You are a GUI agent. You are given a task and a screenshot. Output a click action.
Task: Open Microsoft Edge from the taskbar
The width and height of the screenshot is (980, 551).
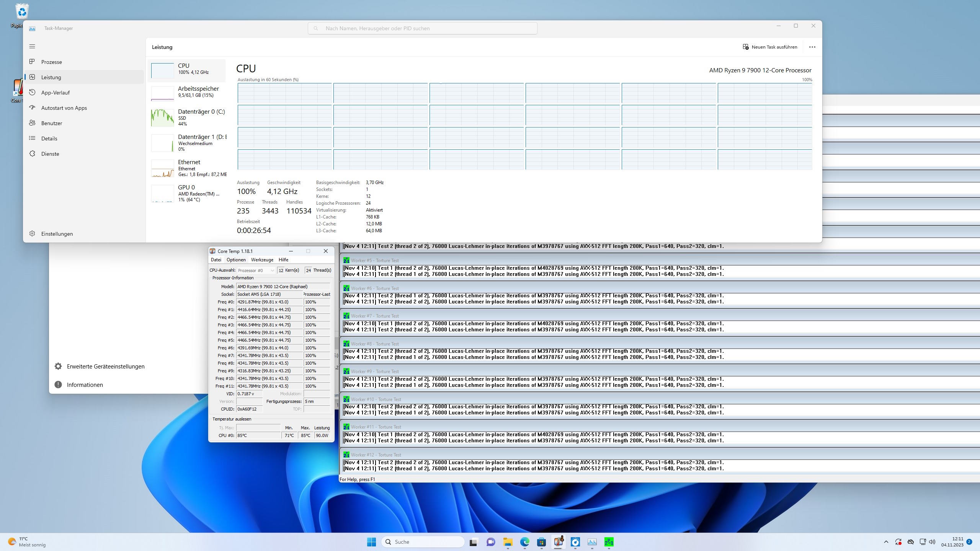pos(524,542)
